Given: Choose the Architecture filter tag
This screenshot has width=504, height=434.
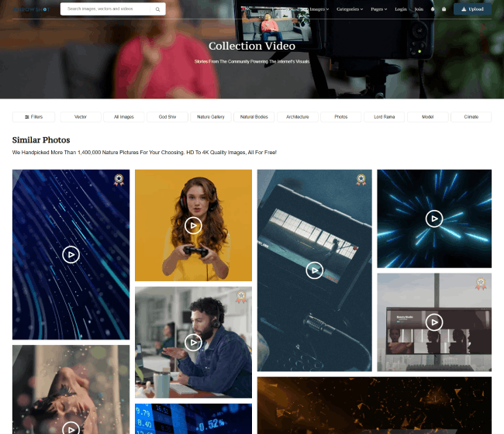Looking at the screenshot, I should (297, 117).
